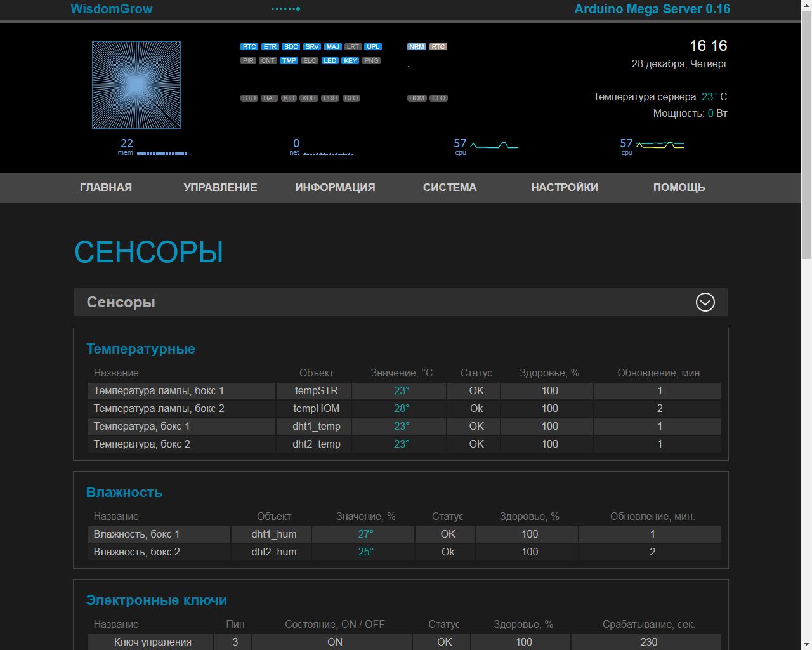812x650 pixels.
Task: Click the ETR status indicator badge
Action: (270, 47)
